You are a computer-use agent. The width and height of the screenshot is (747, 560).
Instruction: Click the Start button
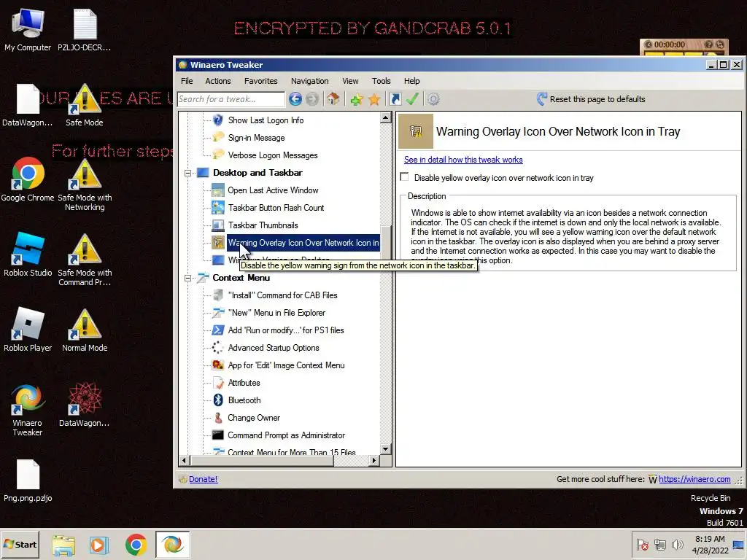(x=20, y=544)
